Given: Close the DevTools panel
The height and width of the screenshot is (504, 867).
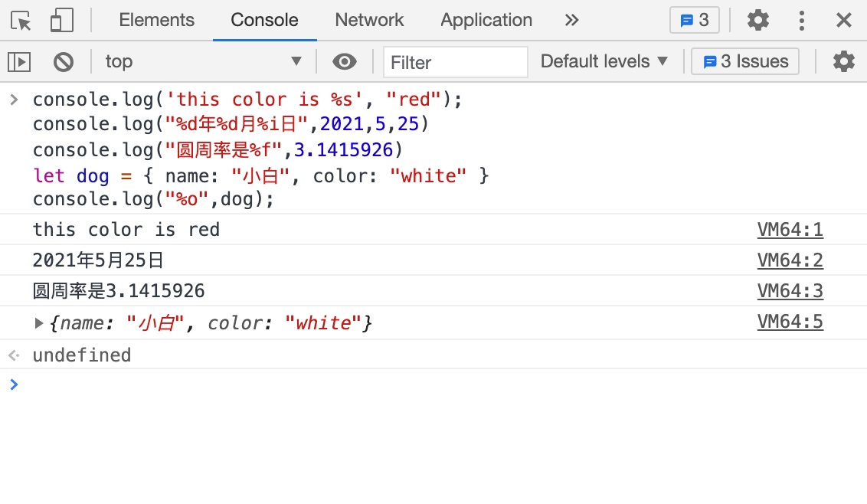Looking at the screenshot, I should (x=843, y=21).
